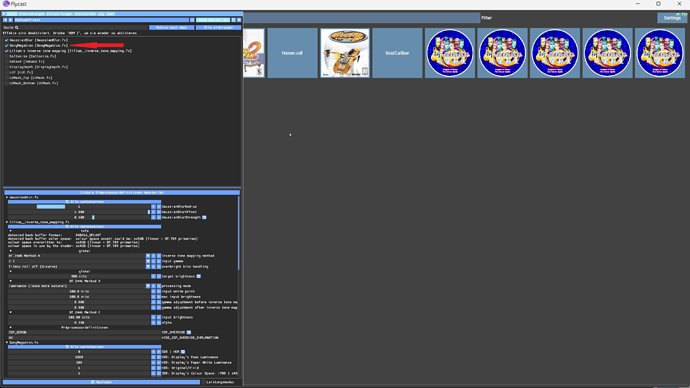Step overbright bits handling to next option
This screenshot has width=690, height=388.
[x=159, y=267]
